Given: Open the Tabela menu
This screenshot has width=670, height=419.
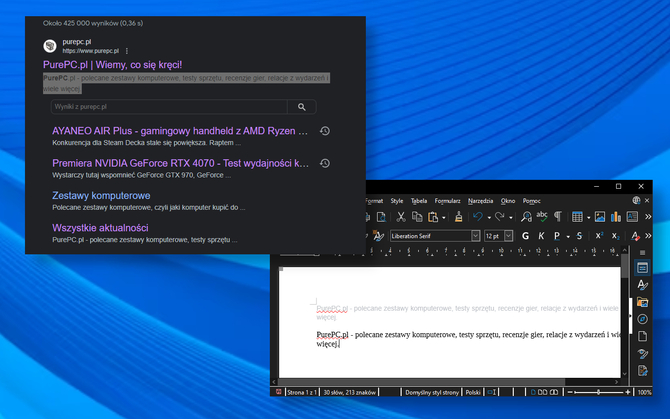Looking at the screenshot, I should tap(419, 201).
